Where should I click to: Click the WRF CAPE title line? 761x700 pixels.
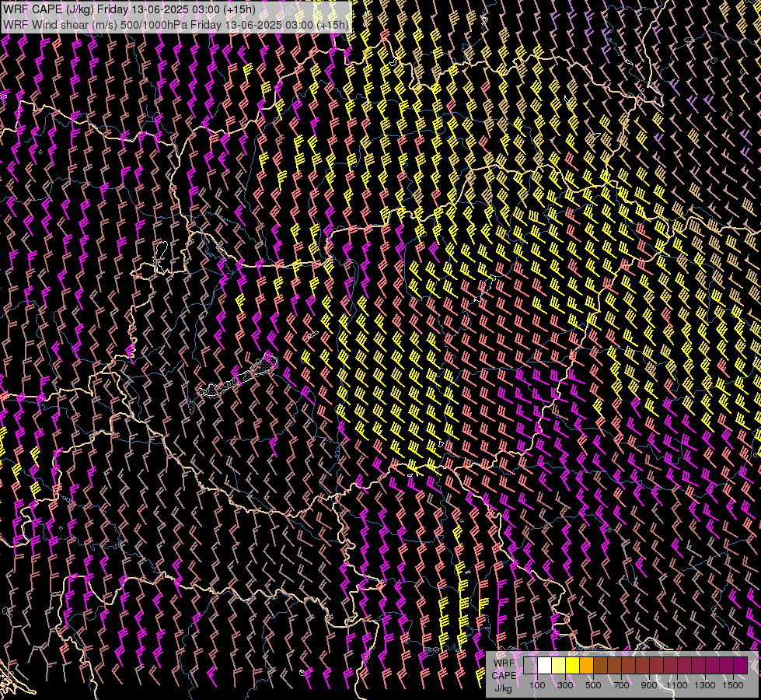130,9
